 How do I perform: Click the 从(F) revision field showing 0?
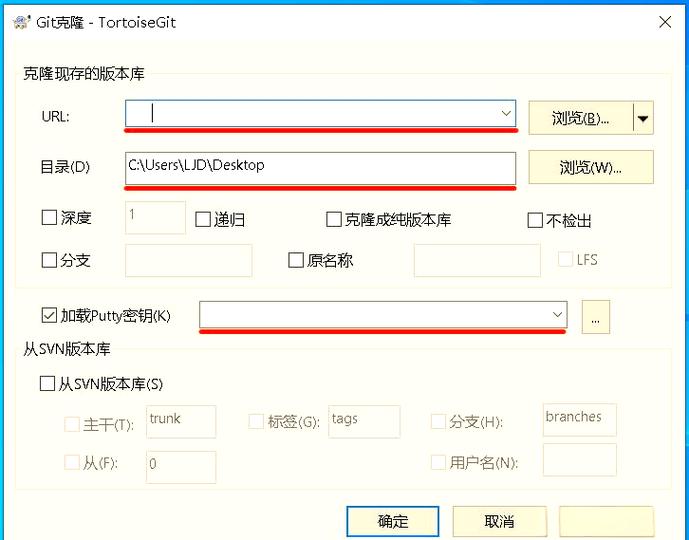[181, 467]
